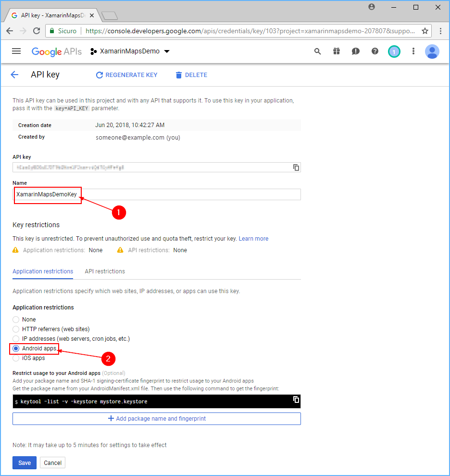Click the Google APIs logo
450x476 pixels.
57,51
